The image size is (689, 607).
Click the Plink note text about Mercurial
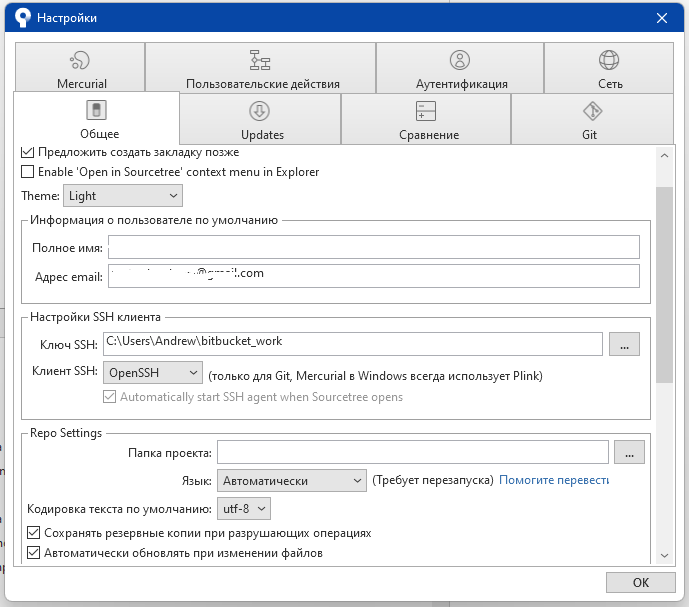(x=375, y=376)
